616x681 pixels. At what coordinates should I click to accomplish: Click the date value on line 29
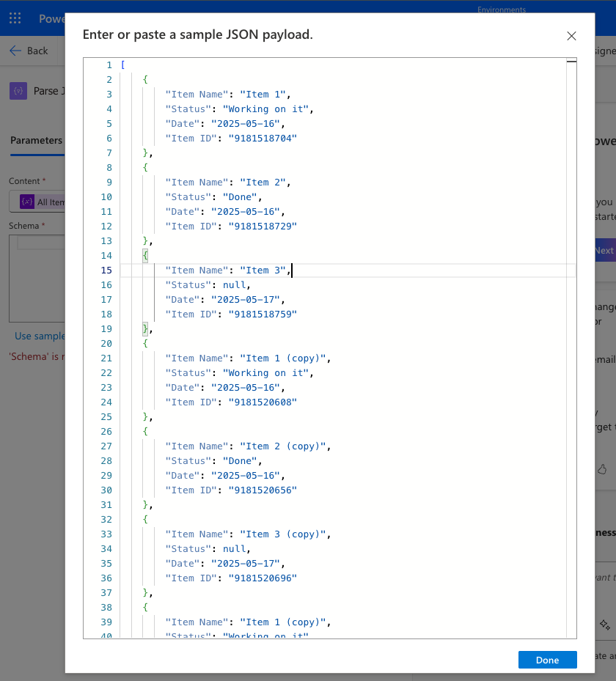pos(246,476)
